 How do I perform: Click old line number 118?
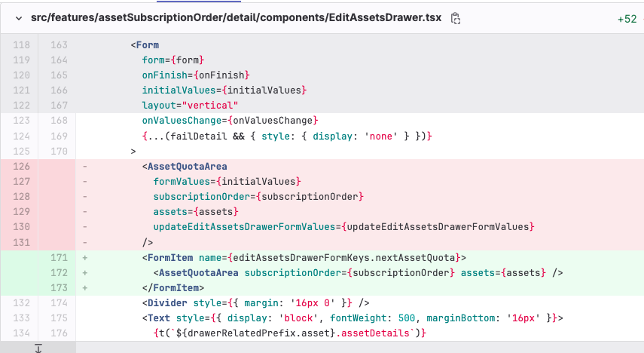click(x=21, y=45)
